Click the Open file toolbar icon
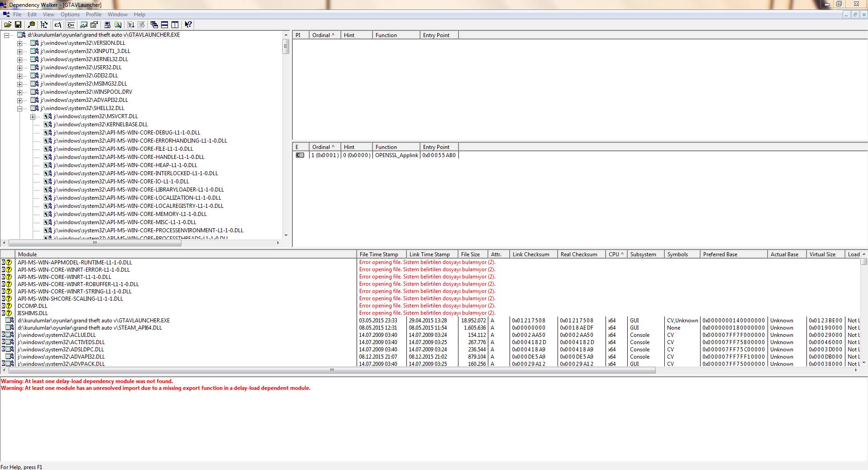Screen dimensions: 868x470 pyautogui.click(x=8, y=25)
